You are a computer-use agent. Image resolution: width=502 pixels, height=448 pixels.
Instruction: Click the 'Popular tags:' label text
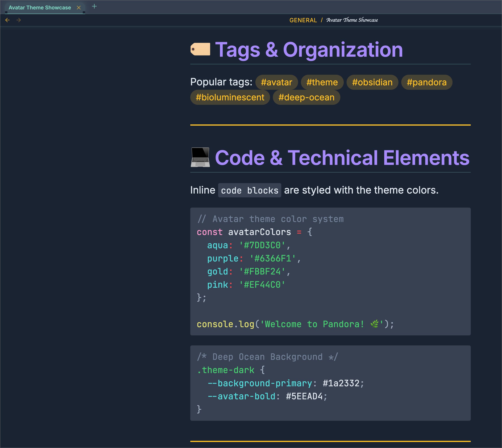coord(221,82)
